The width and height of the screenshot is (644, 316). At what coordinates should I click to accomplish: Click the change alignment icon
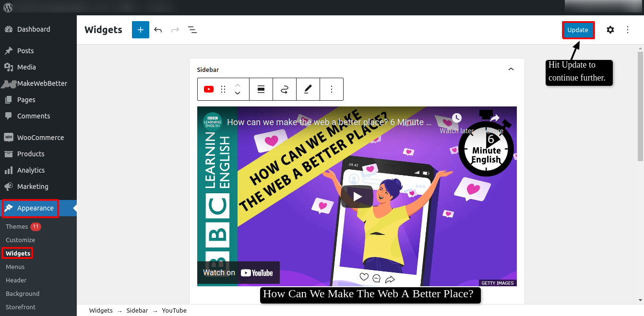[x=261, y=89]
